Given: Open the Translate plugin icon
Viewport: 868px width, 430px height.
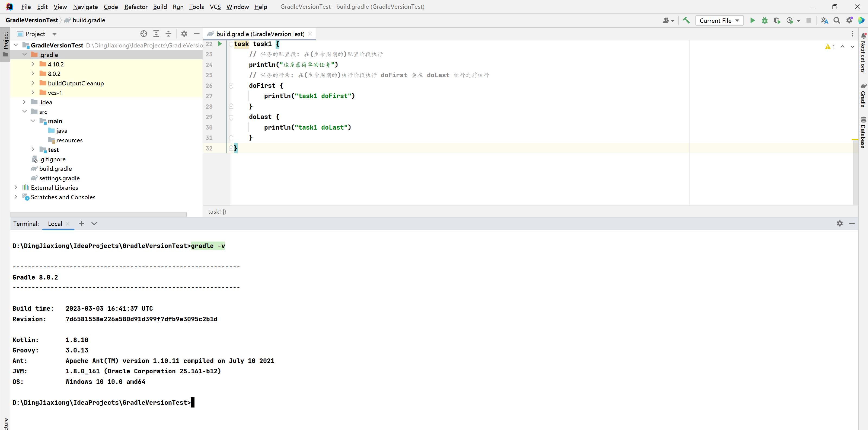Looking at the screenshot, I should coord(824,21).
